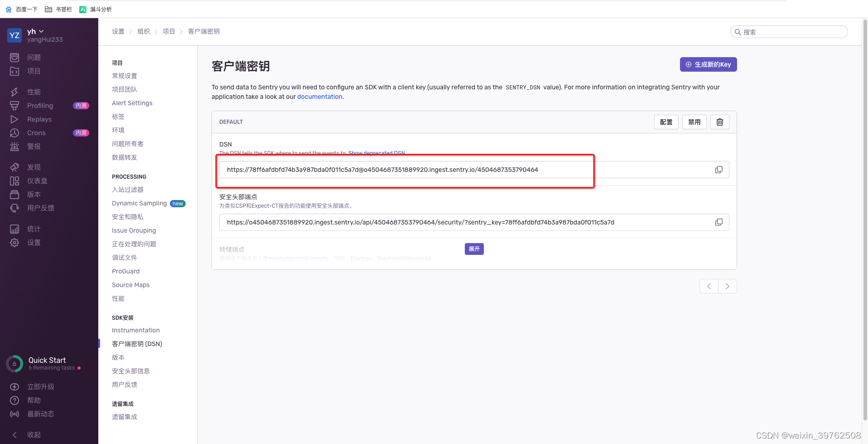Click the page vertical scrollbar
This screenshot has width=868, height=444.
click(x=865, y=220)
